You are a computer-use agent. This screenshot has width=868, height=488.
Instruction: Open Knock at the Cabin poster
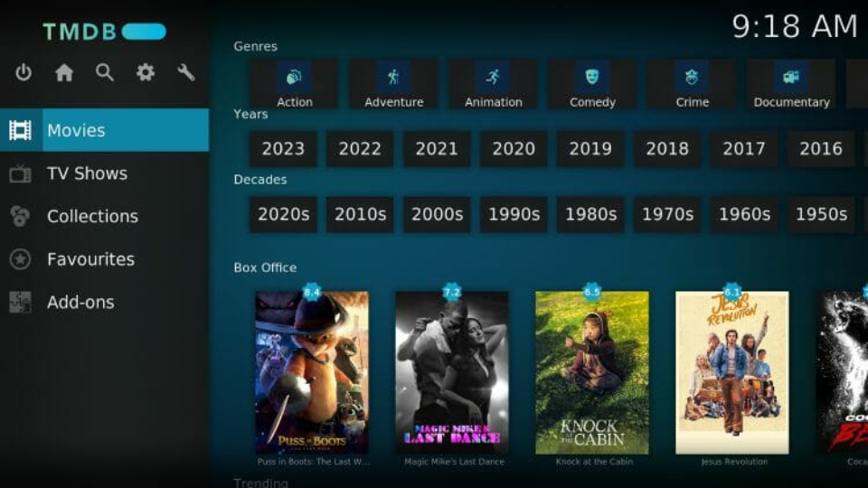(x=591, y=372)
